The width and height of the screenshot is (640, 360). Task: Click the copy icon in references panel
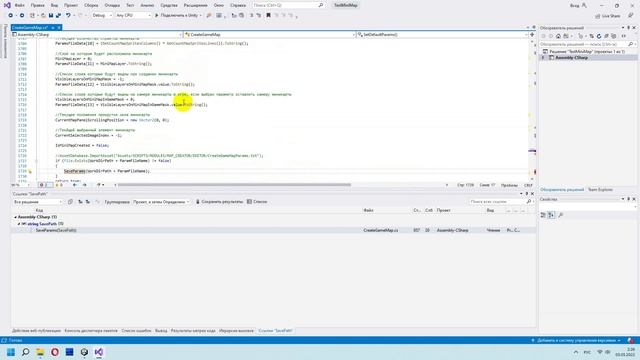70,202
